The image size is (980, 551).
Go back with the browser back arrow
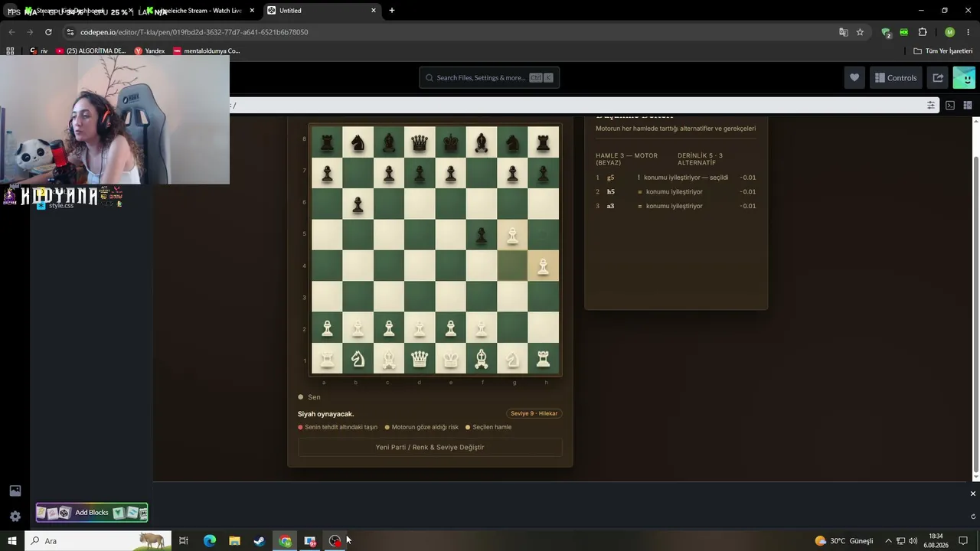tap(11, 32)
